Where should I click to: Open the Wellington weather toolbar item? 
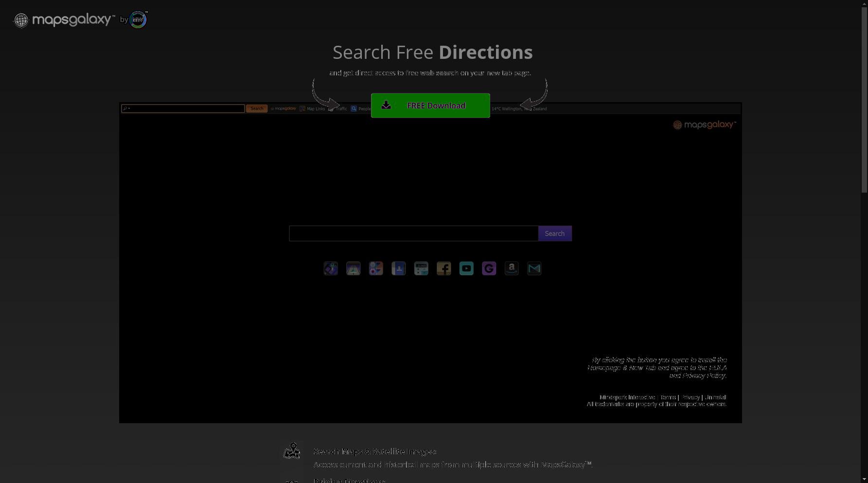click(519, 109)
